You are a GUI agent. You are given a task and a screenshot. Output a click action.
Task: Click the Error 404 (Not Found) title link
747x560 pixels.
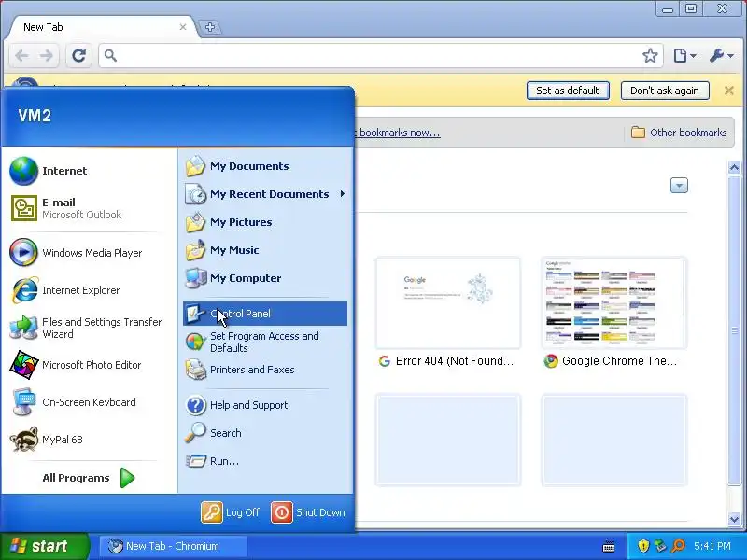(455, 361)
